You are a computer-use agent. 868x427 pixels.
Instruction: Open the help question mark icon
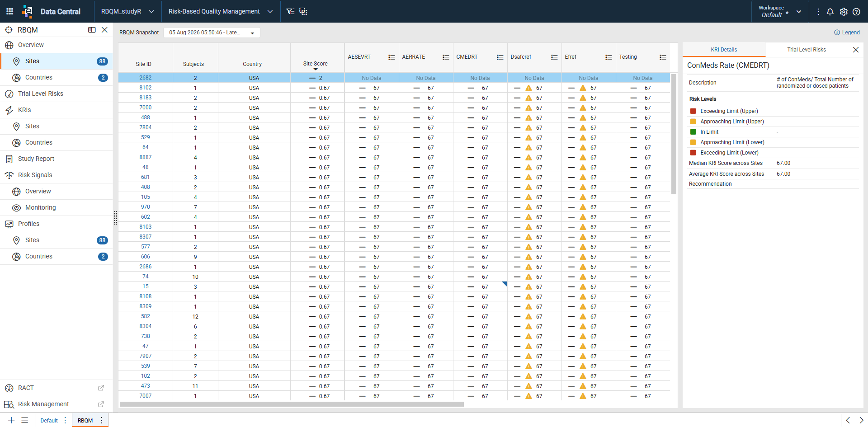click(x=856, y=12)
